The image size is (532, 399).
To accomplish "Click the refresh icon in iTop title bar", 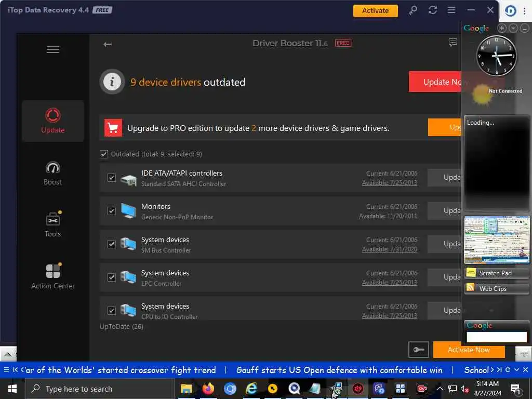I will click(433, 10).
